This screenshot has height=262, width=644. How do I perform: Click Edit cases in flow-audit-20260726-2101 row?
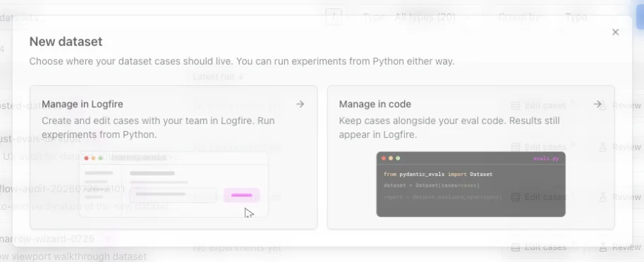pos(540,197)
